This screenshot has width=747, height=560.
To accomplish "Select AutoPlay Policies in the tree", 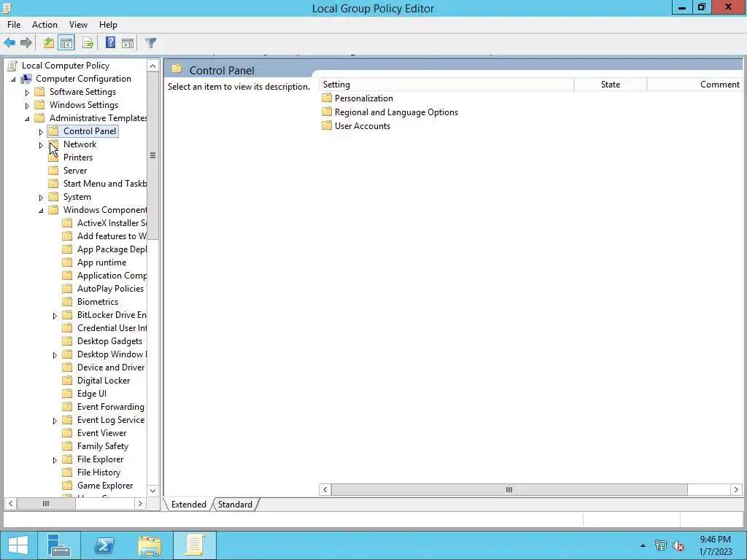I will coord(111,289).
